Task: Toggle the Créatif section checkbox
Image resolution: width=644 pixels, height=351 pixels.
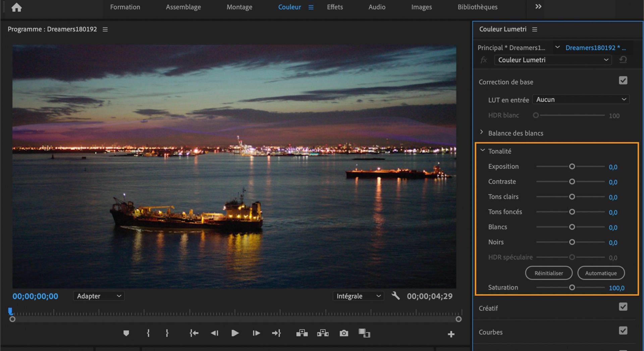Action: 623,307
